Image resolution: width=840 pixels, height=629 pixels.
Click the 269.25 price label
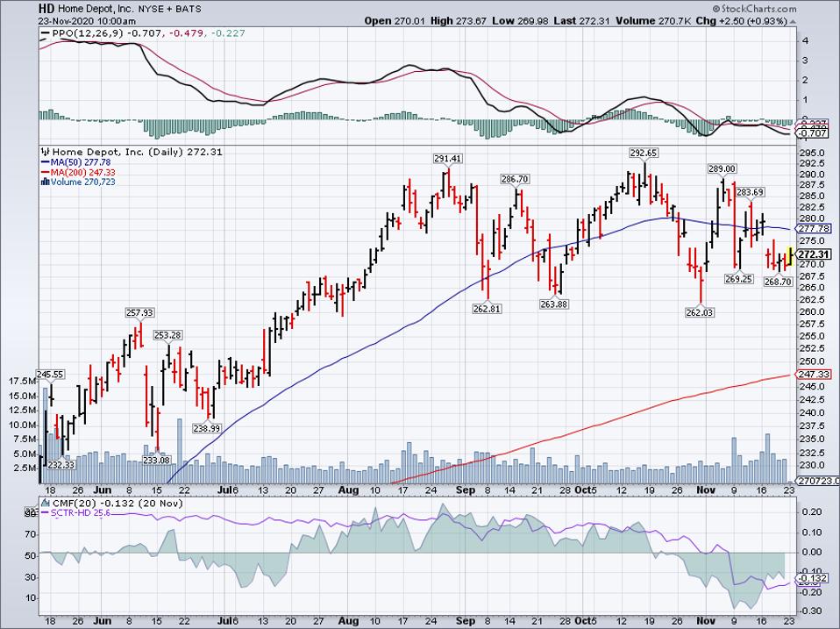pos(739,279)
